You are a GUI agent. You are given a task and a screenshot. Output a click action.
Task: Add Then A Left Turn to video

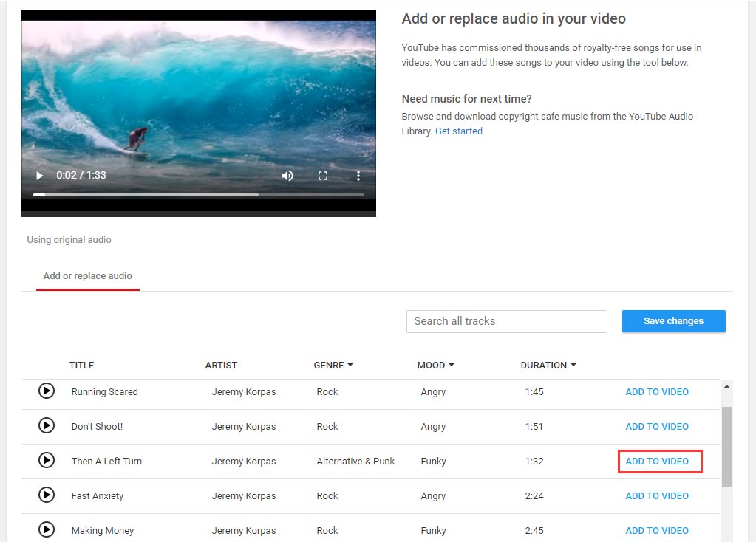coord(657,461)
